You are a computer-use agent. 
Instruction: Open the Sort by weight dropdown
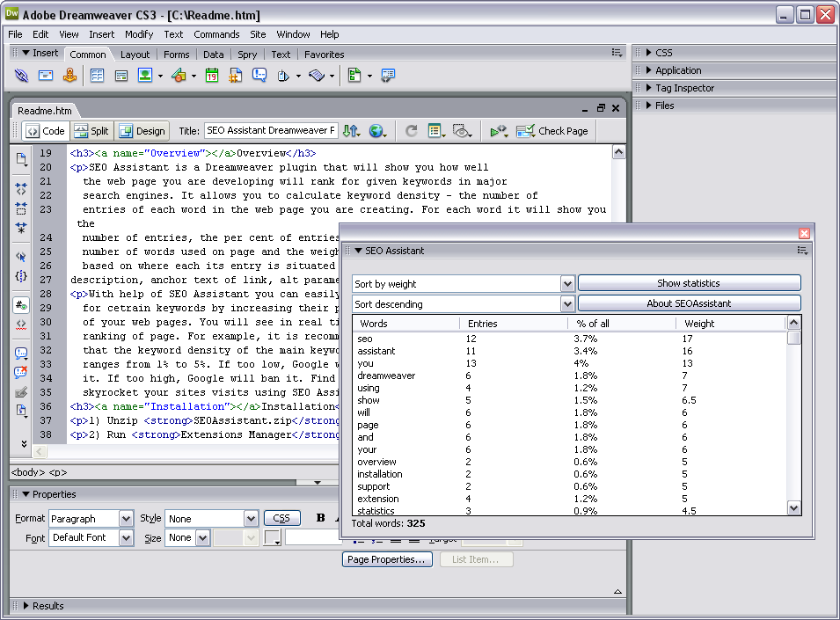coord(567,284)
